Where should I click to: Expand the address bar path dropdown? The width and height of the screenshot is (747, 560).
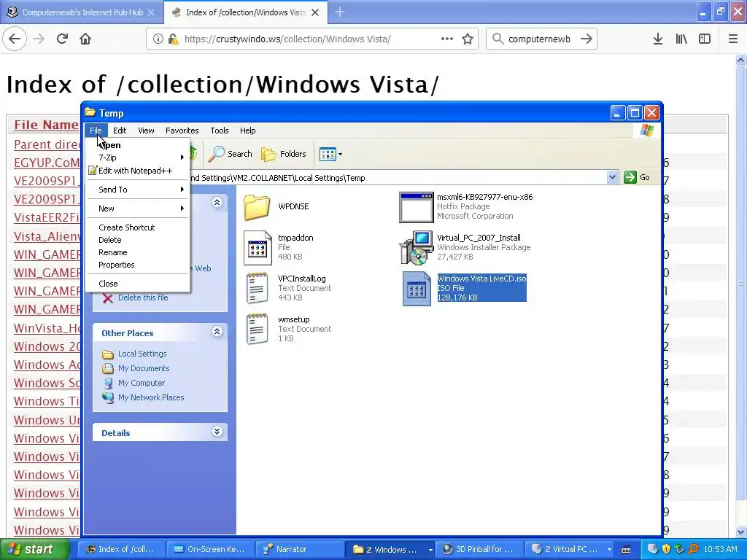[612, 177]
